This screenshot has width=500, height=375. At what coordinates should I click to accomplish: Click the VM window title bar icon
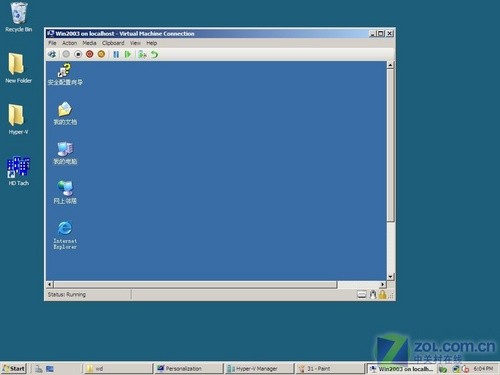[51, 33]
